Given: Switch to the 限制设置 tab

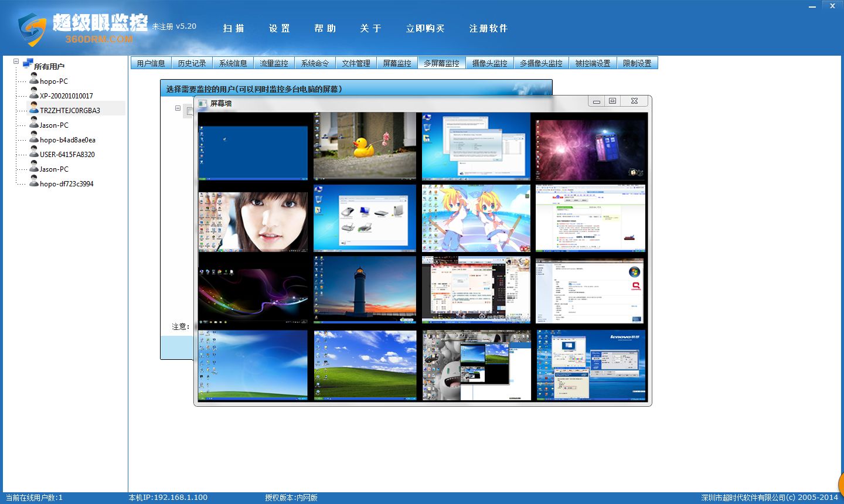Looking at the screenshot, I should coord(637,63).
